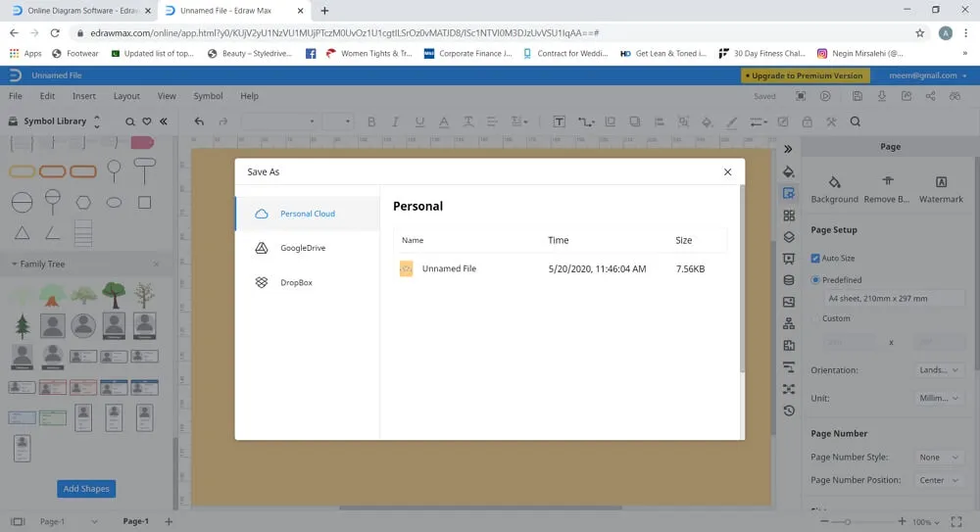Open the Unnamed File entry
This screenshot has width=980, height=532.
[449, 268]
